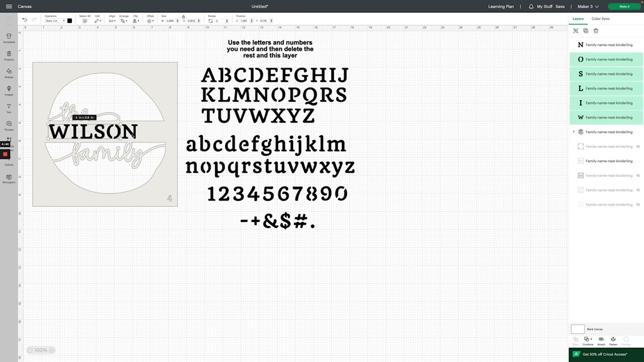The image size is (644, 362).
Task: Show the topmost hidden layer via eye icon
Action: (x=638, y=146)
